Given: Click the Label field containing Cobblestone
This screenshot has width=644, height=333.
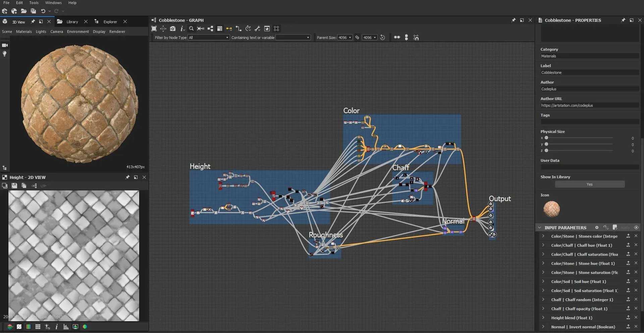Looking at the screenshot, I should (590, 73).
